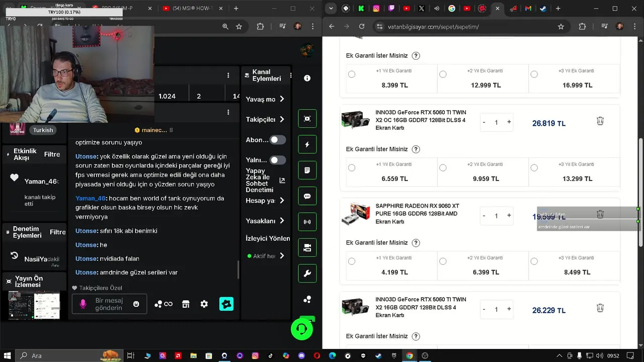Click the camera icon in Kick sidebar

click(x=307, y=248)
